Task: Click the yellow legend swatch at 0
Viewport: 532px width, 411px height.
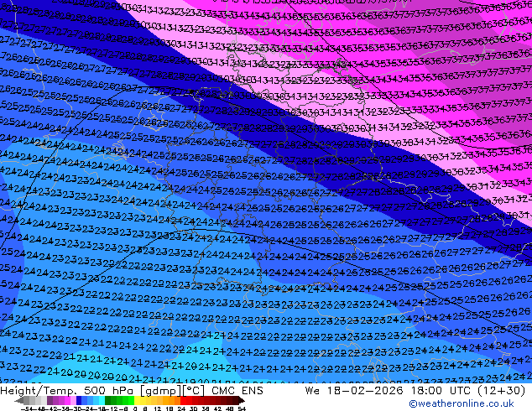Action: pos(137,400)
